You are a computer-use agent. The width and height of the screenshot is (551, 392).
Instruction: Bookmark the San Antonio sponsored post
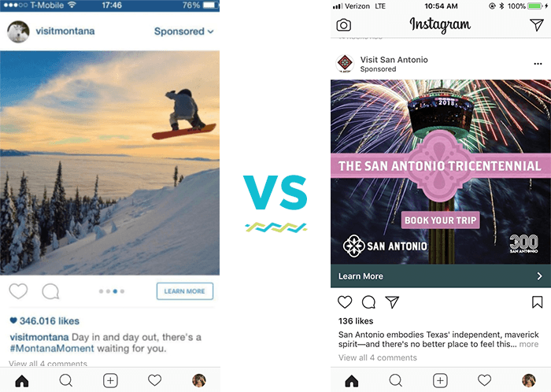538,302
